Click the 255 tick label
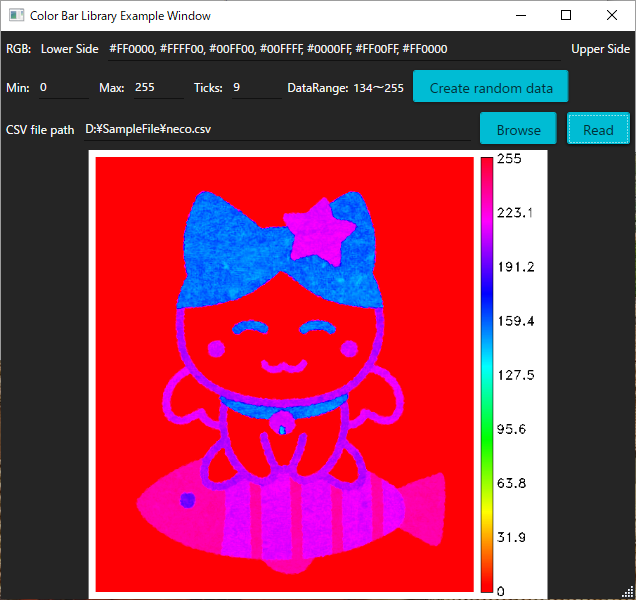 coord(509,159)
